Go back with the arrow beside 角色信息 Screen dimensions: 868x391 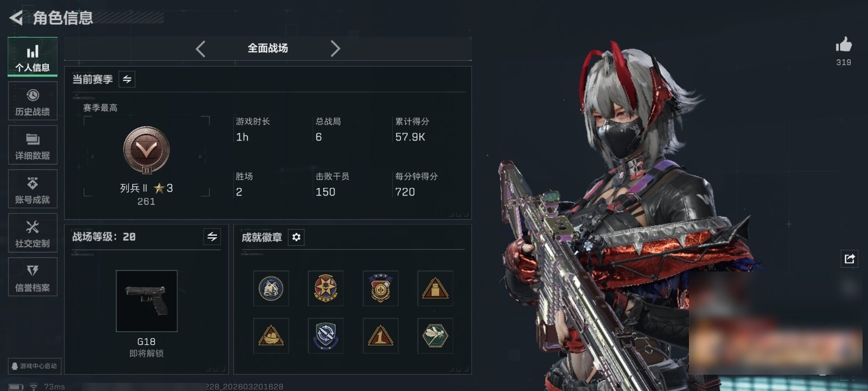(16, 18)
